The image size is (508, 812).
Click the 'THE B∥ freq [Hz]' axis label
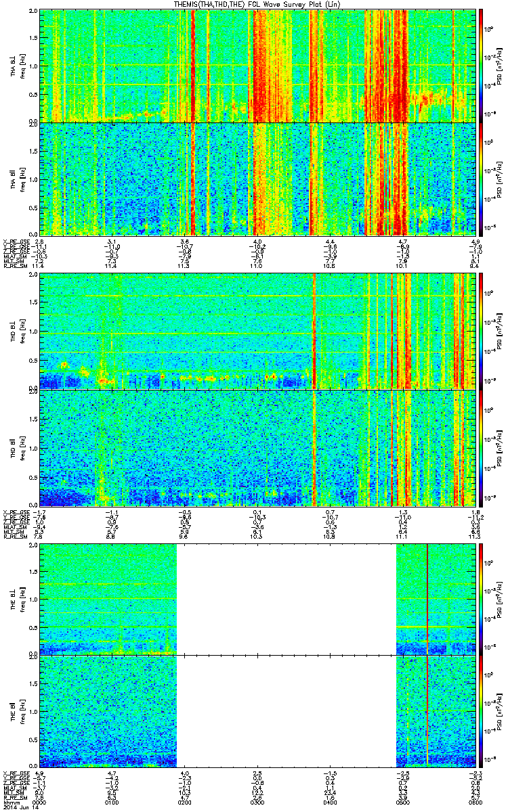pos(17,712)
